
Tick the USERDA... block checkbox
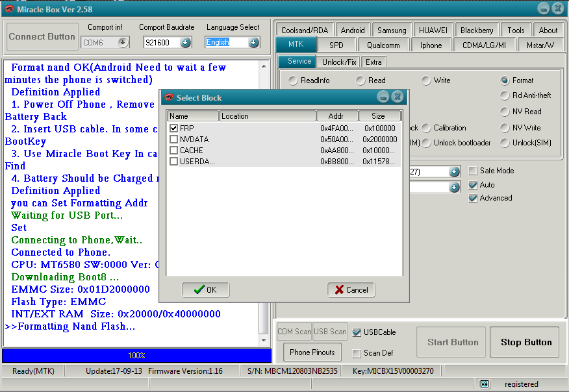tap(173, 161)
